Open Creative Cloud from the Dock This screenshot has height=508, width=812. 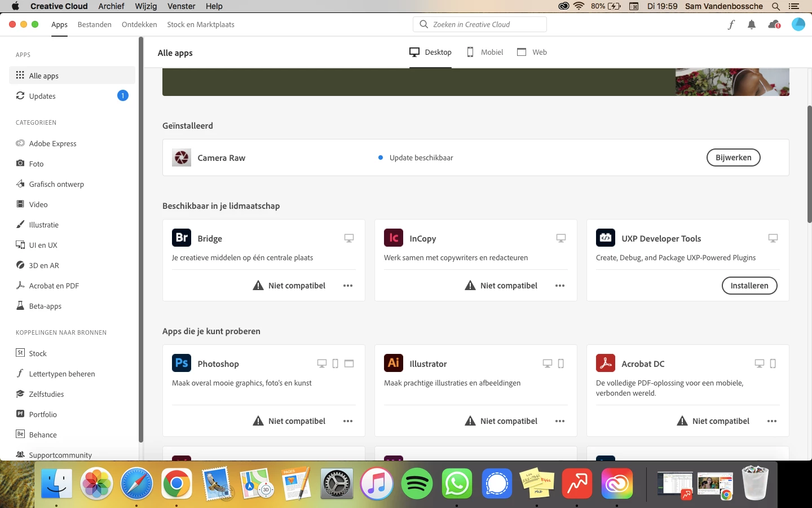tap(617, 484)
